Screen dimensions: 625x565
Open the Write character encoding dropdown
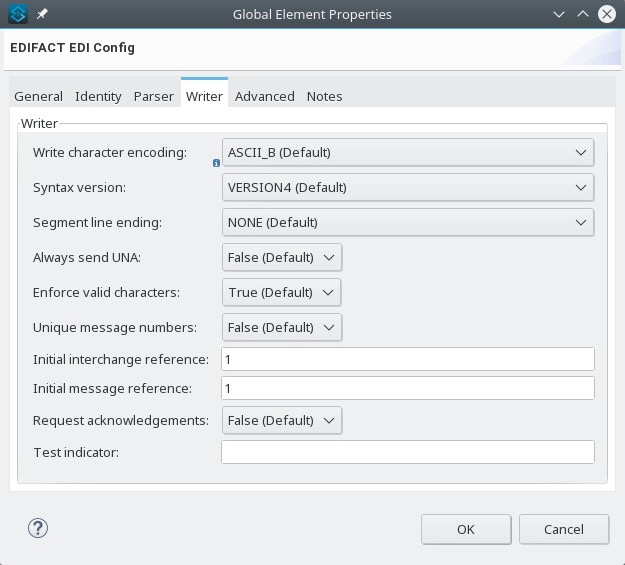pos(408,152)
